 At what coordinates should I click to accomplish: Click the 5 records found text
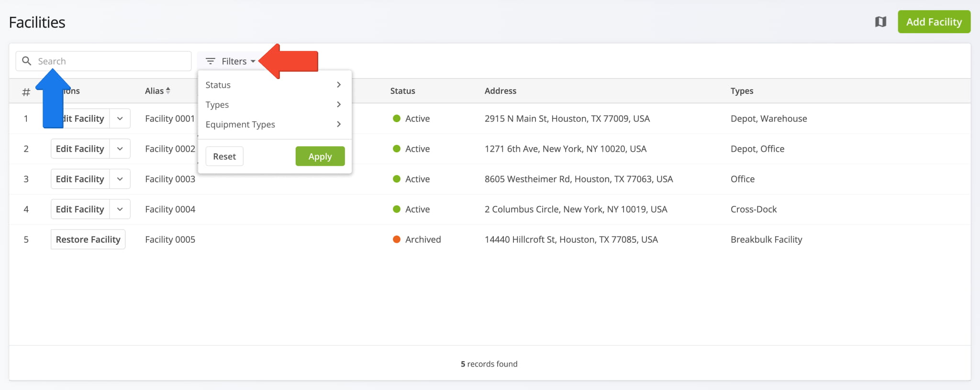[489, 364]
